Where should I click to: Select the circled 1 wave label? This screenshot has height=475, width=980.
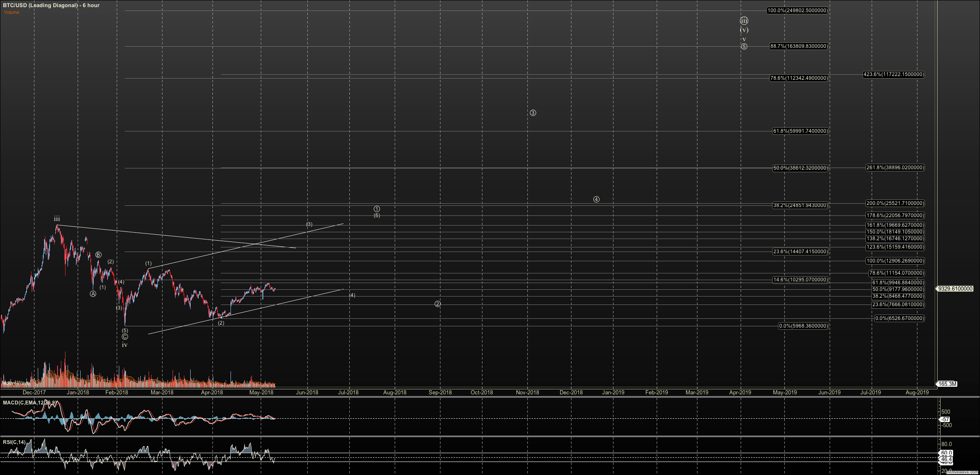[377, 209]
